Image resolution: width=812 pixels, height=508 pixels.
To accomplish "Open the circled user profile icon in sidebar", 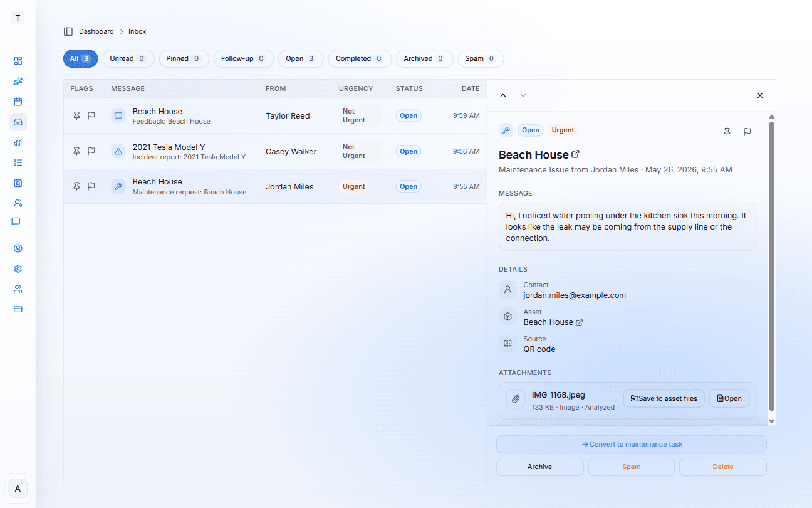I will pos(18,248).
